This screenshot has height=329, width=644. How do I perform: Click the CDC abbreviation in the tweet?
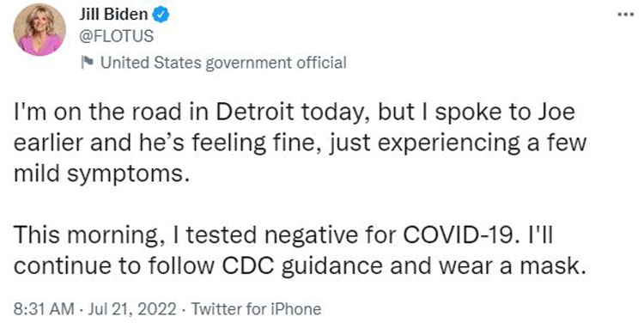248,266
